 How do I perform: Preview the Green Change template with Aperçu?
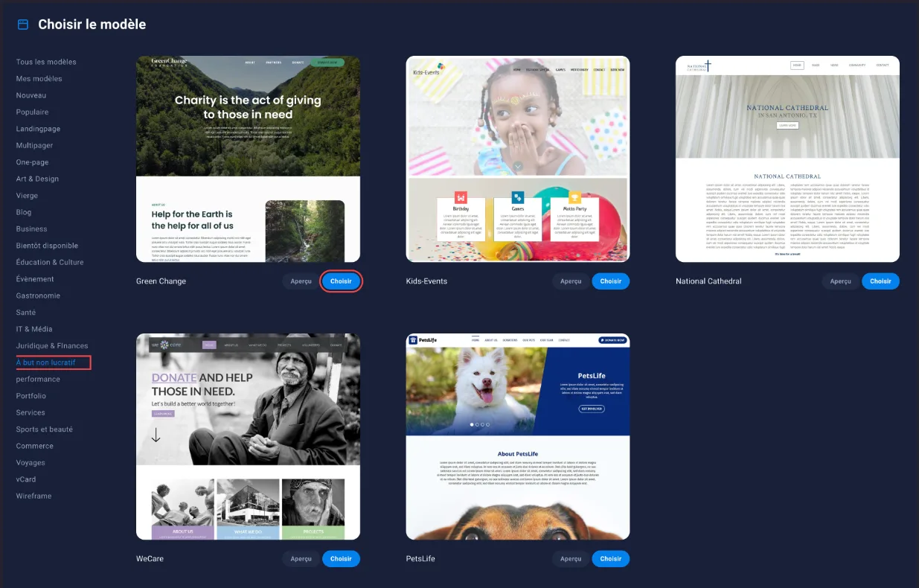click(301, 281)
